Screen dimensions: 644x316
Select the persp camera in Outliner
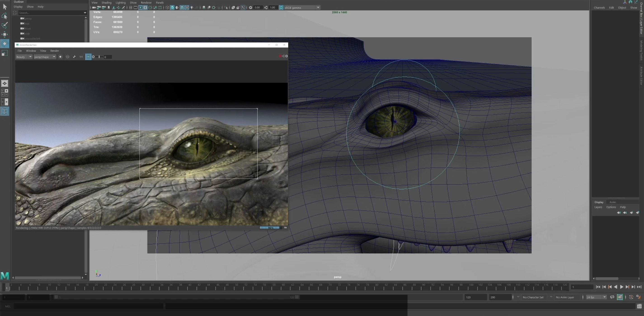(x=28, y=19)
